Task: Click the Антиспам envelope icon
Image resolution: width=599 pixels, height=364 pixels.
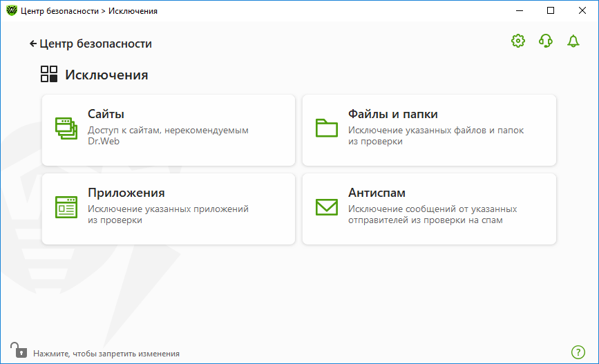Action: (x=327, y=207)
